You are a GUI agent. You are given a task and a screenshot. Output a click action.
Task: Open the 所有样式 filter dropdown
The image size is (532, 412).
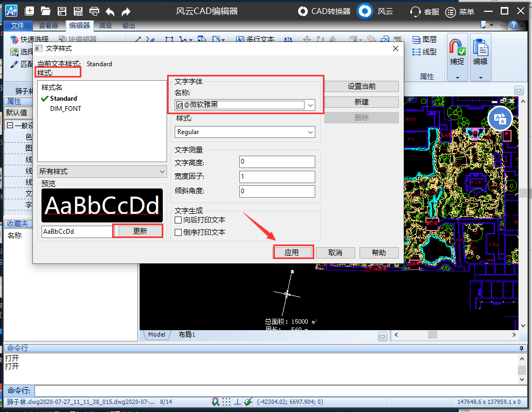(x=162, y=172)
